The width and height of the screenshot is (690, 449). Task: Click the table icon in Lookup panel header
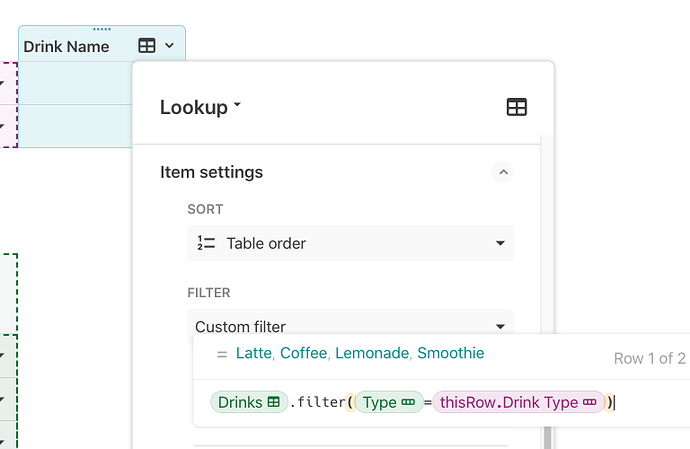tap(517, 107)
